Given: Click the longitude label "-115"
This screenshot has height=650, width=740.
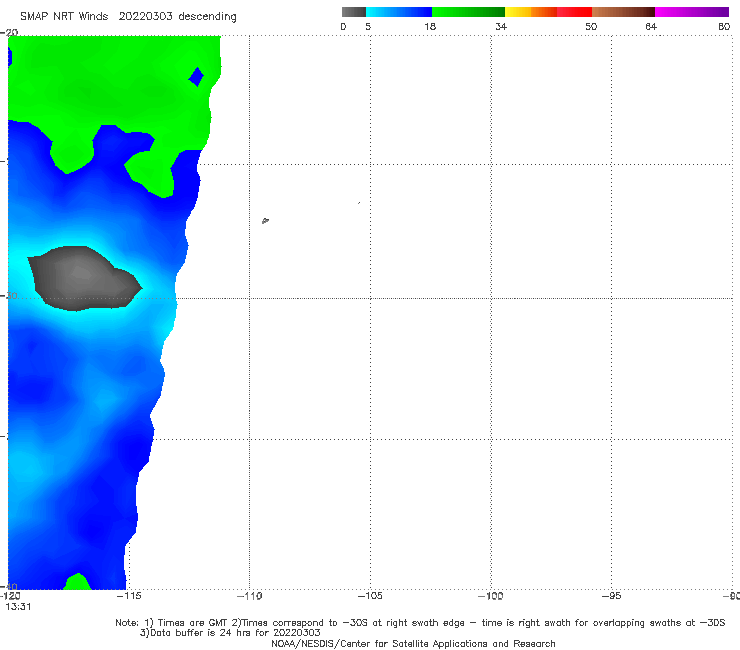Looking at the screenshot, I should point(129,596).
